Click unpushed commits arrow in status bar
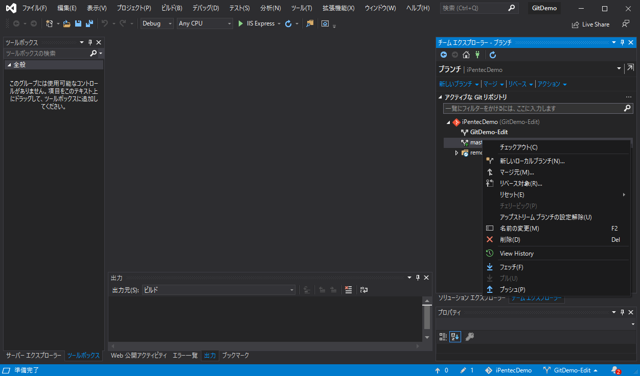Screen dimensions: 640x376 point(442,370)
